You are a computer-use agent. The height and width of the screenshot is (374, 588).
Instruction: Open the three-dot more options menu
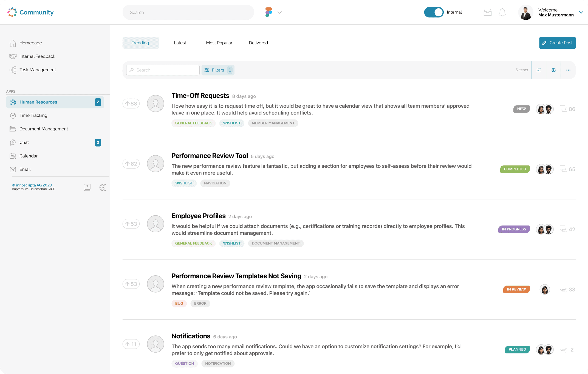click(x=568, y=70)
